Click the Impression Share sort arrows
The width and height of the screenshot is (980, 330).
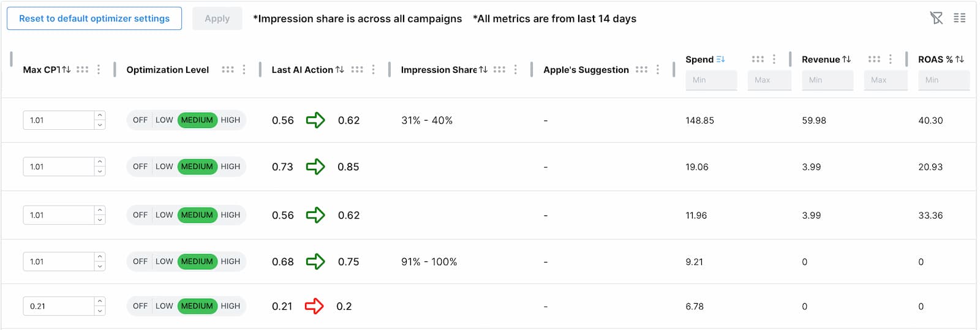(x=483, y=70)
